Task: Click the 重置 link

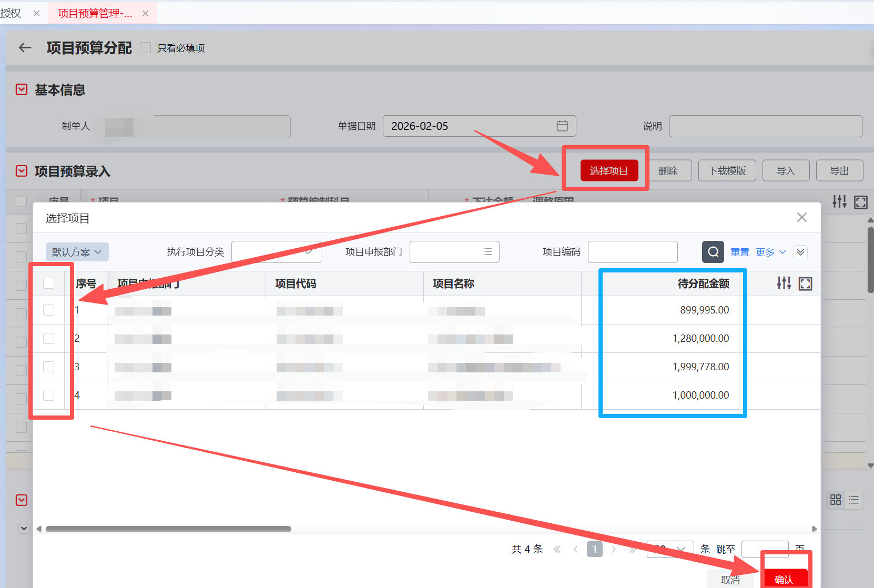Action: tap(739, 252)
